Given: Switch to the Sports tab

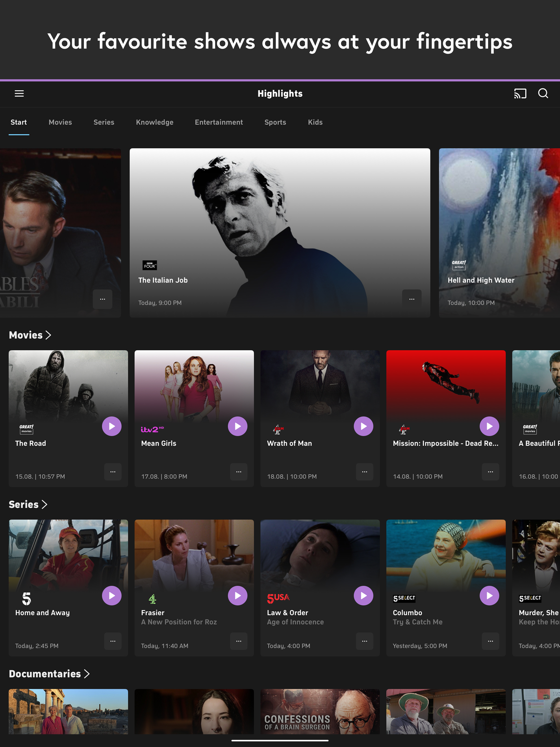Looking at the screenshot, I should [x=275, y=122].
